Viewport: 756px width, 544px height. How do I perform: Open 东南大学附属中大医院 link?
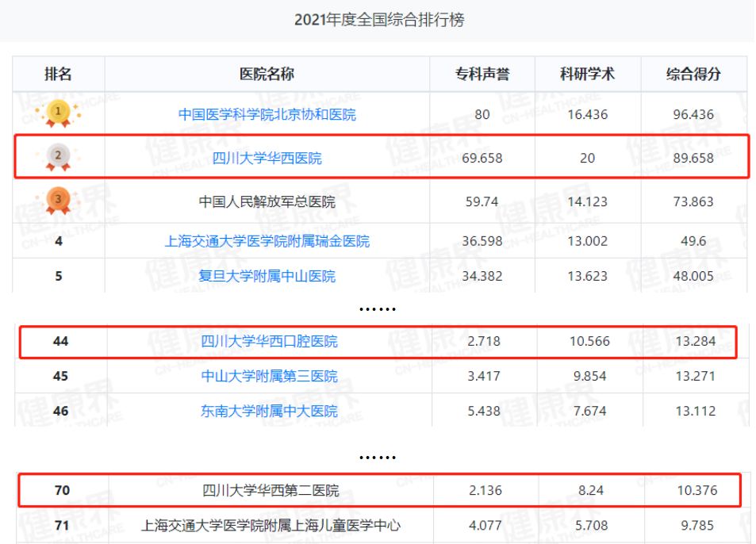pos(269,411)
